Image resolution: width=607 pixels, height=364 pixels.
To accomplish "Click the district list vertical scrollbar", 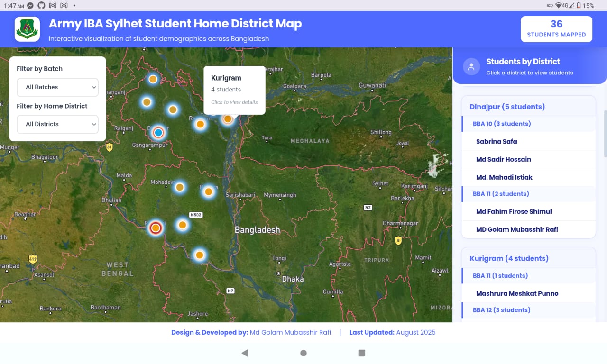I will coord(605,133).
